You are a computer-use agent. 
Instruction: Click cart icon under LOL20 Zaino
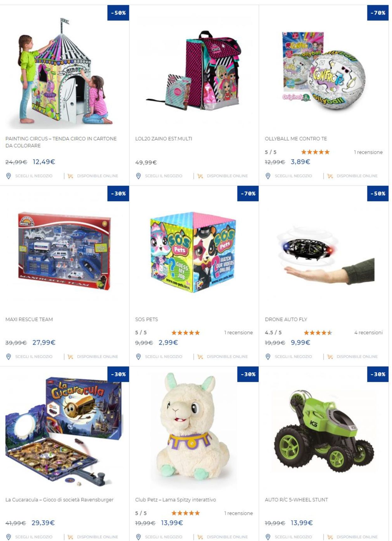(x=200, y=176)
